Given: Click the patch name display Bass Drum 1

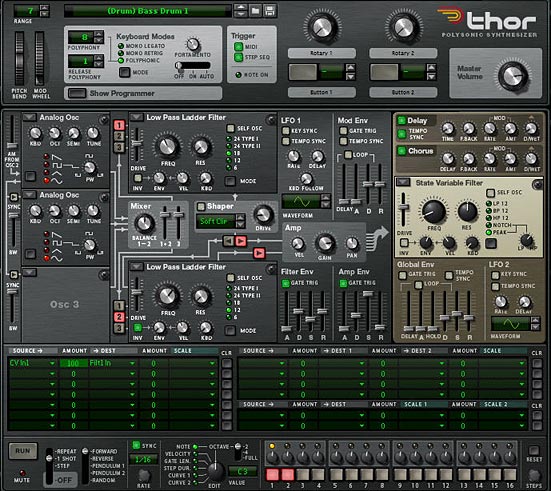Looking at the screenshot, I should 148,11.
